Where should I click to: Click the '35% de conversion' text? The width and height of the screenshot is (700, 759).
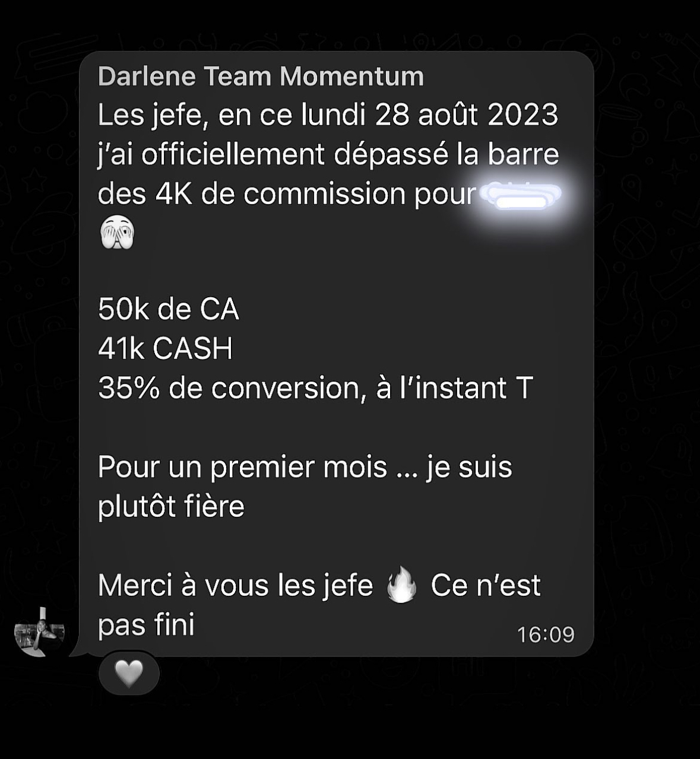coord(229,388)
